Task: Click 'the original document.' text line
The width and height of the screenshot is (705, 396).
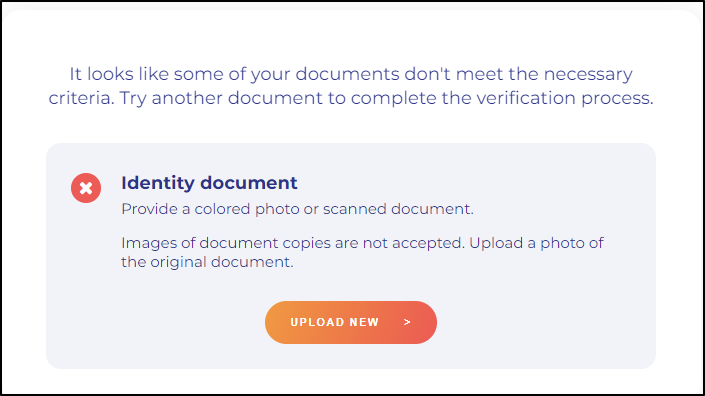Action: tap(207, 262)
